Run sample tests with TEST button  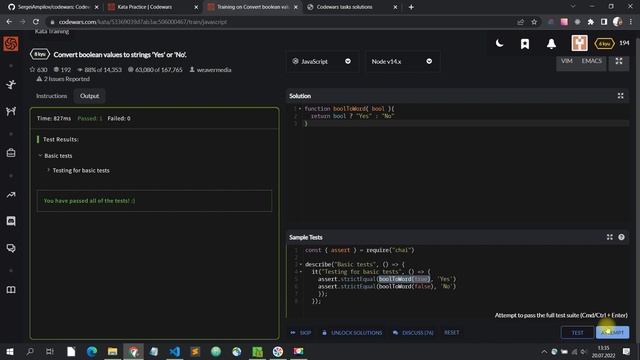pos(577,333)
